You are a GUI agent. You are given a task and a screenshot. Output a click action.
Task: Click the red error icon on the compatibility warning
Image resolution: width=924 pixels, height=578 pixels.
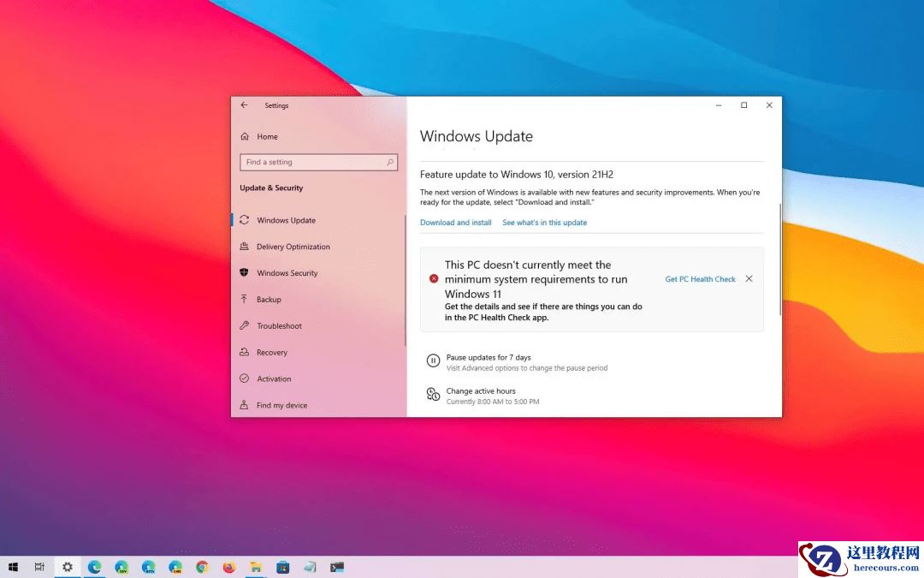click(x=433, y=278)
